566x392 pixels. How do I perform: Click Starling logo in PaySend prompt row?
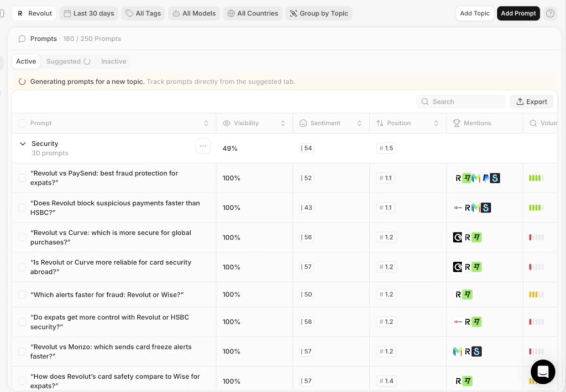tap(495, 178)
